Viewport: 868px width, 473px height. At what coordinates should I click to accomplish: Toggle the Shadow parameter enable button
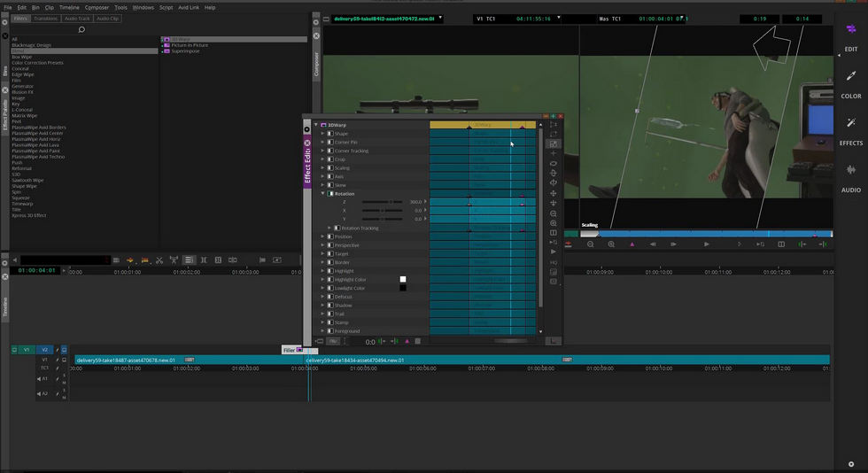[330, 306]
